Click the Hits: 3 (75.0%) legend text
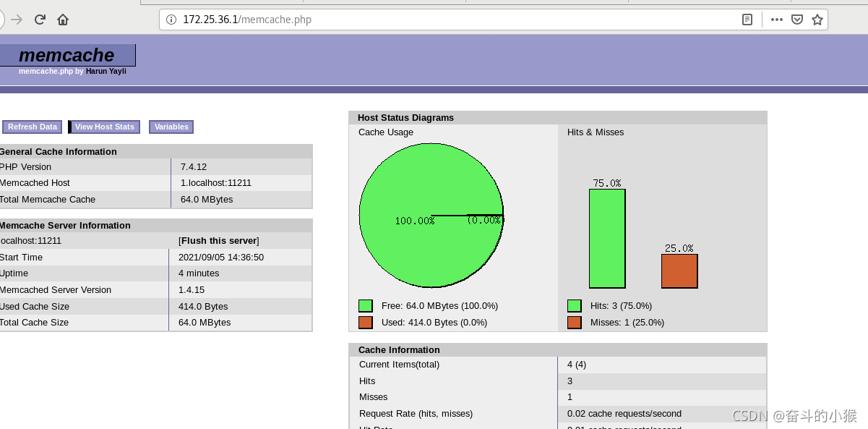Viewport: 868px width, 429px height. click(621, 306)
